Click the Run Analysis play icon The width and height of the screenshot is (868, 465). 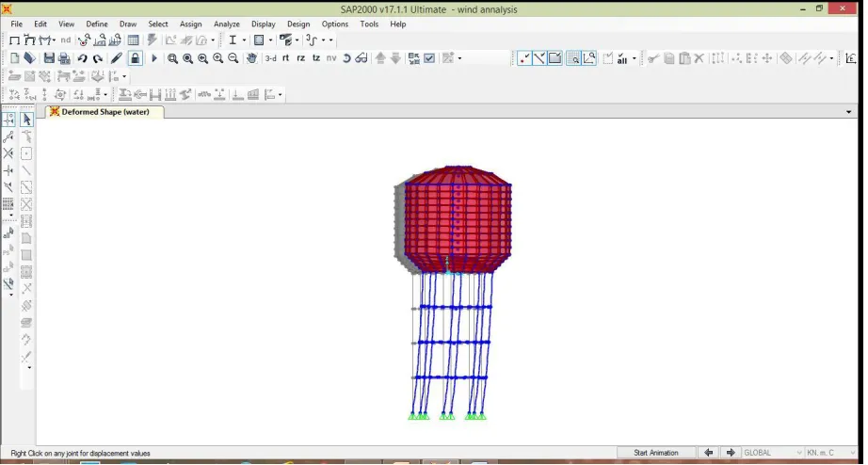154,58
